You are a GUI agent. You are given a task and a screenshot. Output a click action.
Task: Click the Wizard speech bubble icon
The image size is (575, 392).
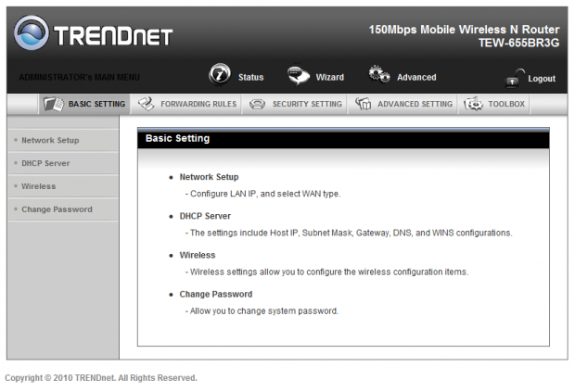299,75
